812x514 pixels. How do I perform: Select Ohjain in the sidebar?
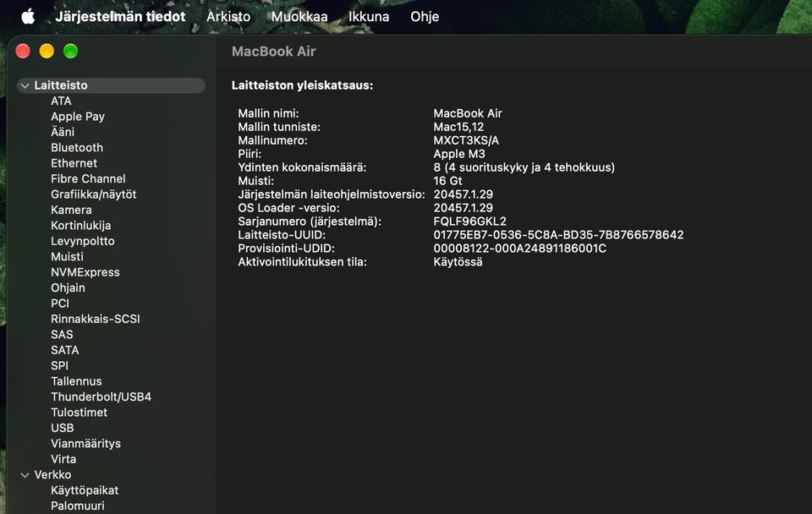coord(68,287)
